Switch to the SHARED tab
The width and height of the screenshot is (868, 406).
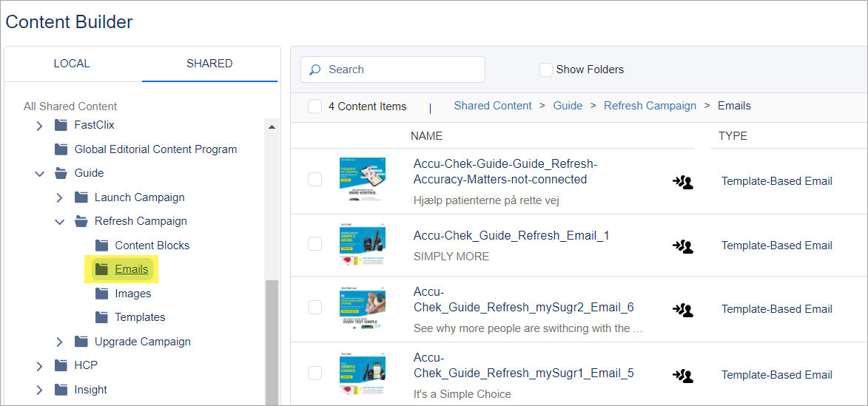[x=209, y=64]
